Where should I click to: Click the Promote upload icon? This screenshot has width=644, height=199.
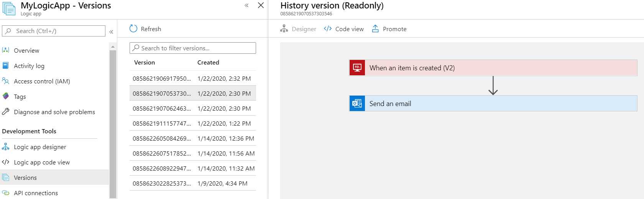point(375,29)
